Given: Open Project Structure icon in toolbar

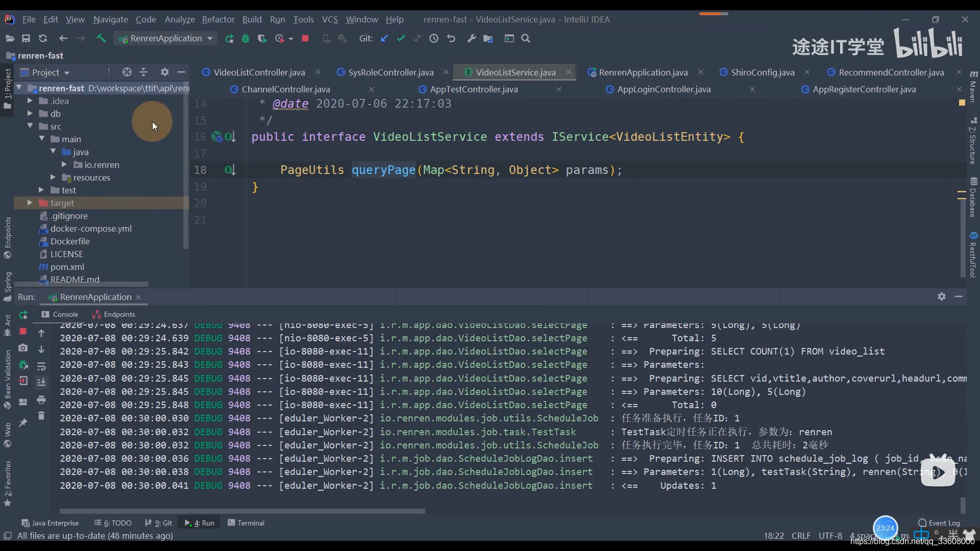Looking at the screenshot, I should coord(488,38).
